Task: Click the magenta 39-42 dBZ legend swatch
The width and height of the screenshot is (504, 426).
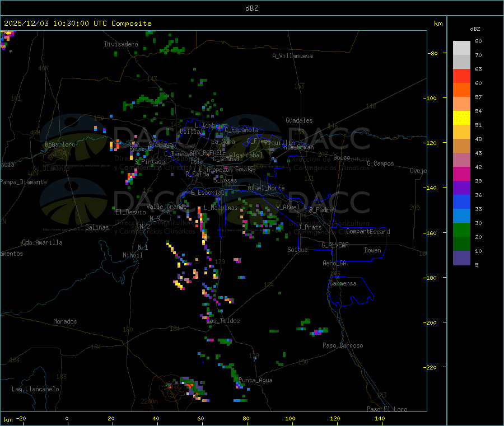Action: coord(461,174)
